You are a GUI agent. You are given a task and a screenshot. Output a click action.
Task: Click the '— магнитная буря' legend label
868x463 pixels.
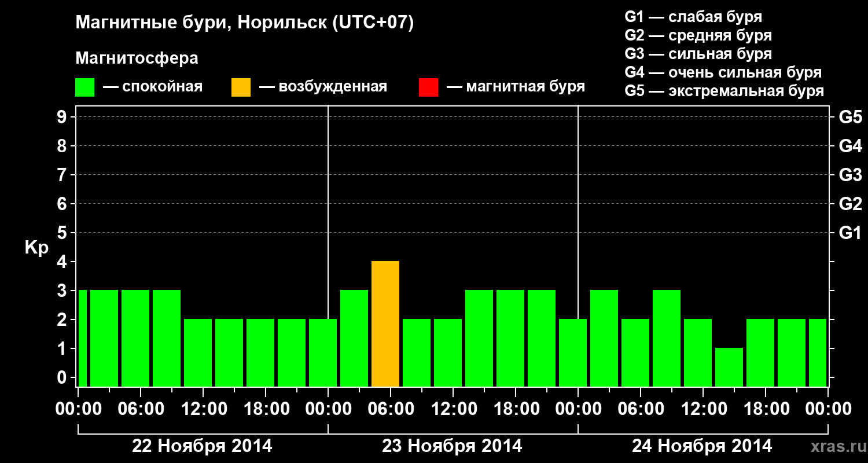(516, 87)
